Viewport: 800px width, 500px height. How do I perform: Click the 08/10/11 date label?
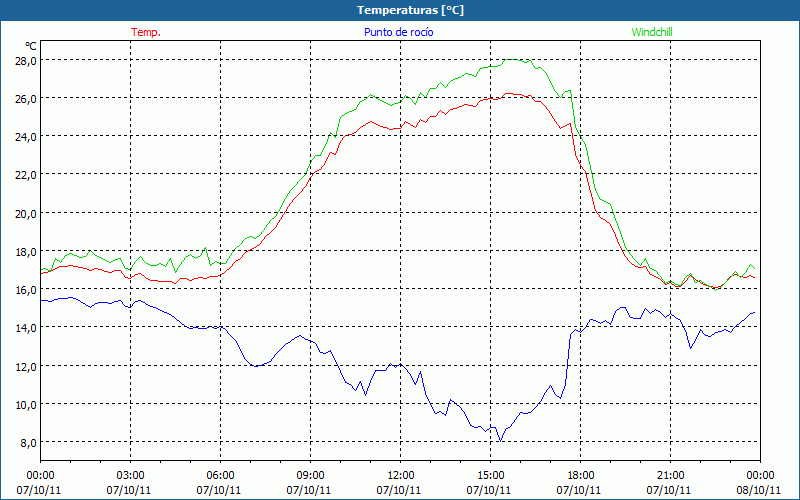click(758, 490)
